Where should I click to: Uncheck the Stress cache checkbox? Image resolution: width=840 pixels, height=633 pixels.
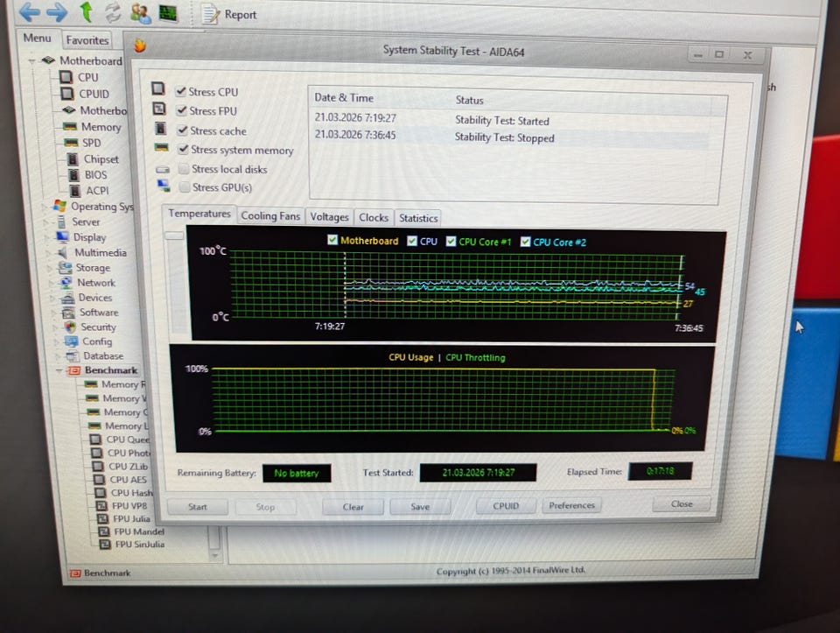tap(183, 130)
